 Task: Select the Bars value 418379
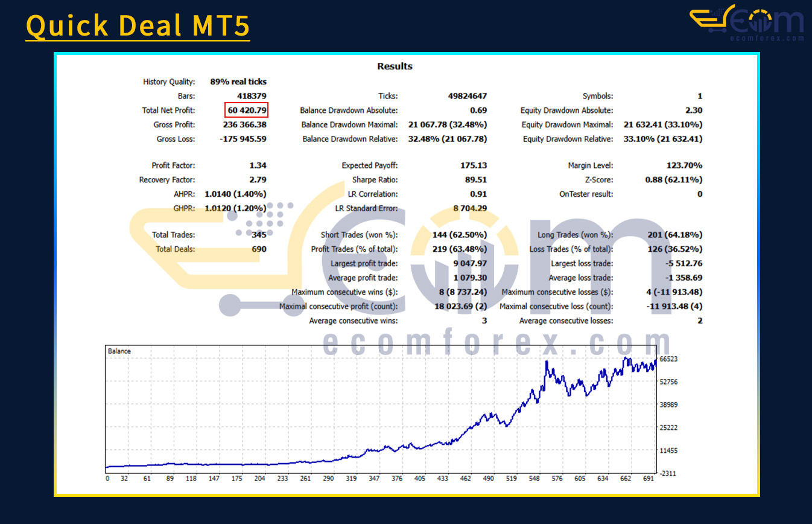(250, 96)
